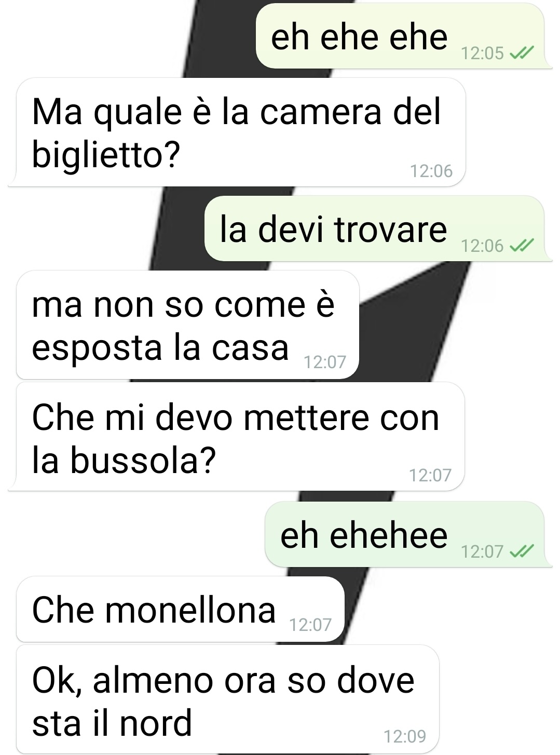Select 'ma non so come è esposta' message
This screenshot has height=755, width=560.
[187, 325]
